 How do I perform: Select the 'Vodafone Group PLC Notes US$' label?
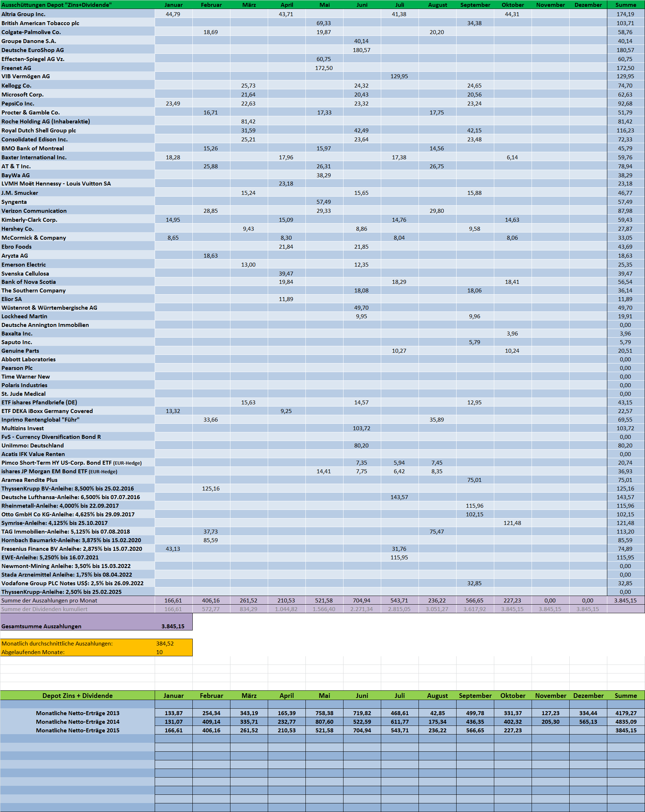pos(73,583)
